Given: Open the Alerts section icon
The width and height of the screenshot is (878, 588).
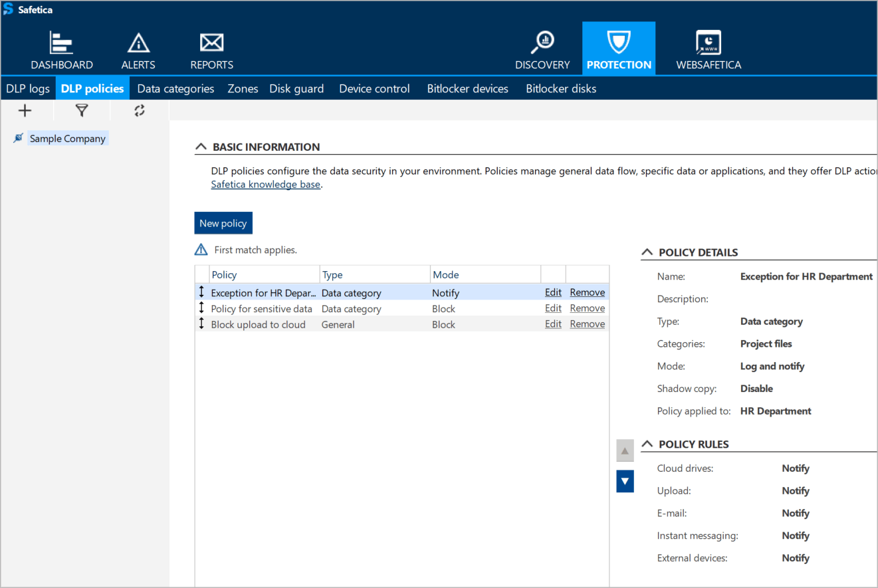Looking at the screenshot, I should tap(138, 44).
